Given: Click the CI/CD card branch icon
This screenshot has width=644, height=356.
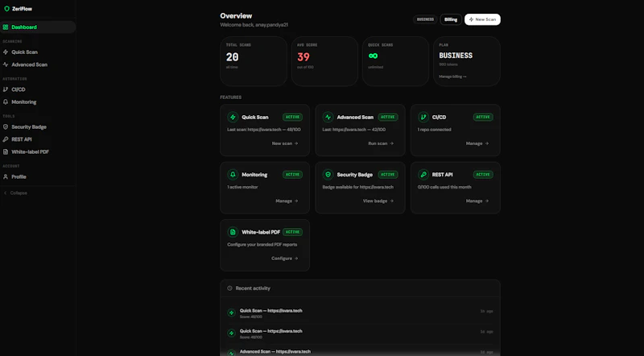Looking at the screenshot, I should (423, 117).
